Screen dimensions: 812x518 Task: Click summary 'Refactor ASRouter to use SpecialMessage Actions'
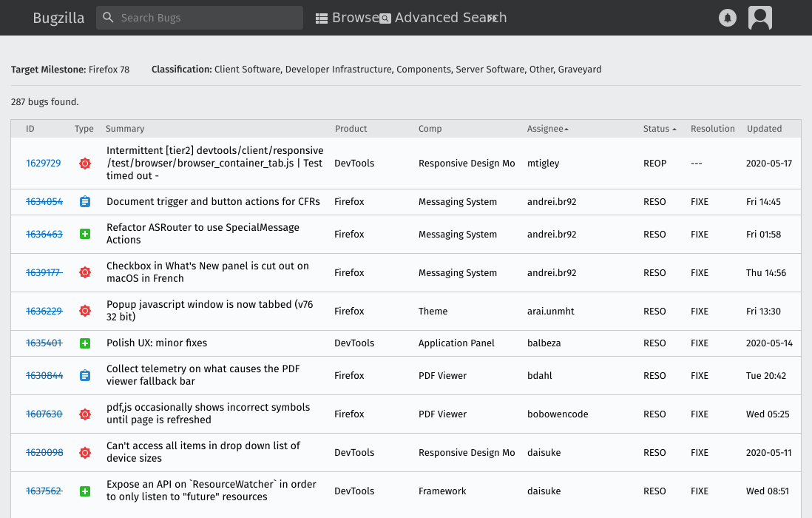203,234
